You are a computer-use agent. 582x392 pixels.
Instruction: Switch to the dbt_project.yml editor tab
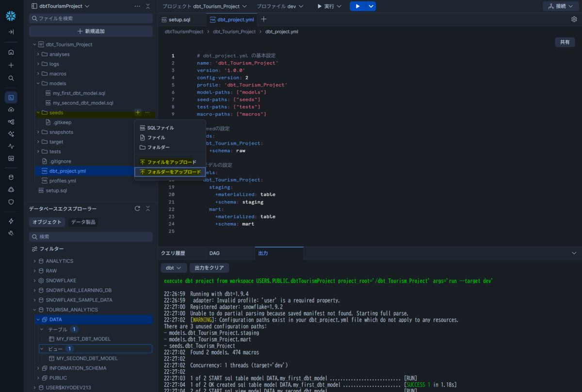pos(232,19)
